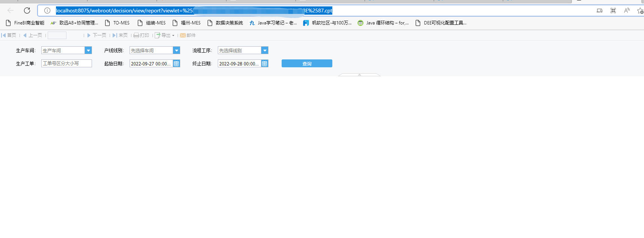
Task: Activate the Read Aloud icon
Action: pos(627,11)
